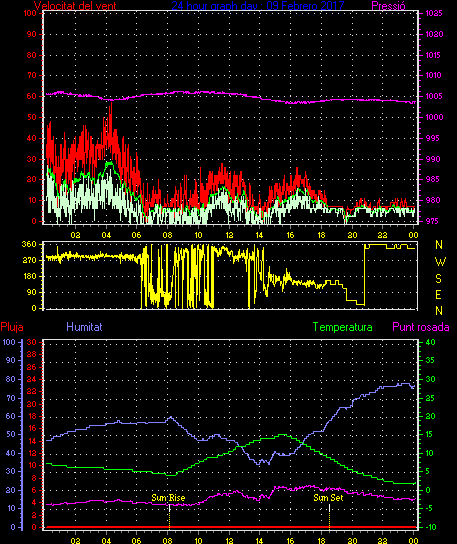Click the red '28' rain axis value
This screenshot has height=544, width=457.
click(x=32, y=355)
